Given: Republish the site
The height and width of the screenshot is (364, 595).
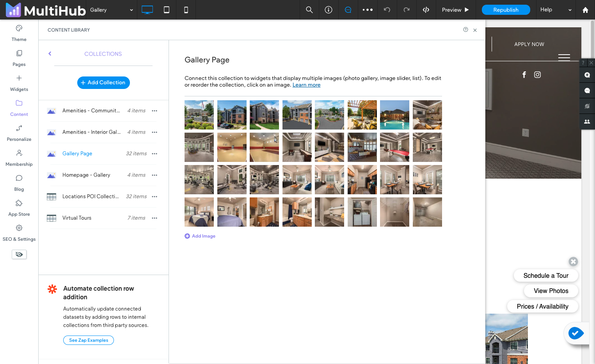Looking at the screenshot, I should [x=506, y=10].
